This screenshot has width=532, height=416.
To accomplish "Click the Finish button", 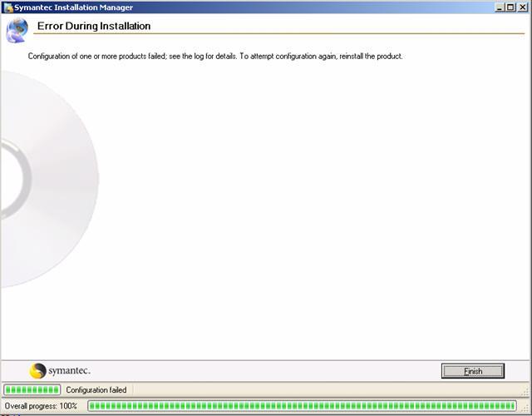I will [473, 371].
